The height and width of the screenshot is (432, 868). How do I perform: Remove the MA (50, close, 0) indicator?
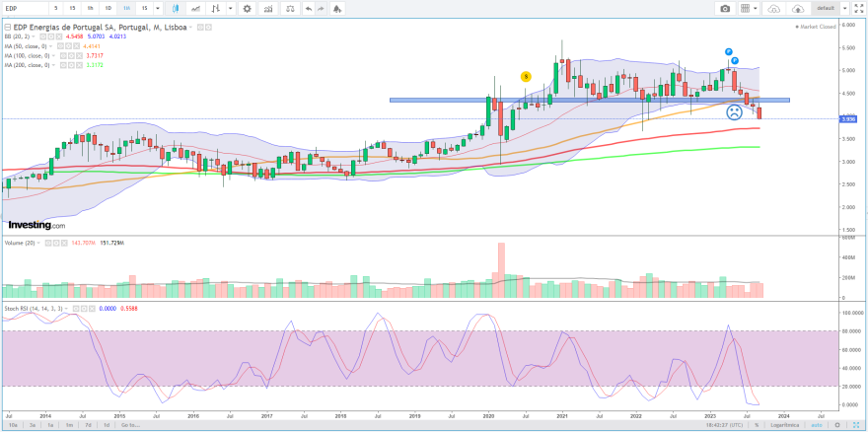pos(76,46)
